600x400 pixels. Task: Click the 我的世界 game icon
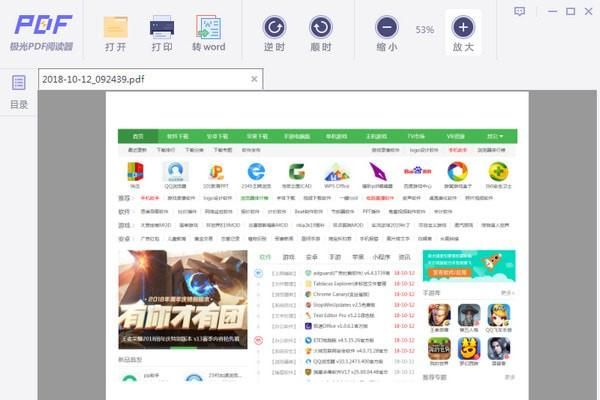pyautogui.click(x=439, y=348)
